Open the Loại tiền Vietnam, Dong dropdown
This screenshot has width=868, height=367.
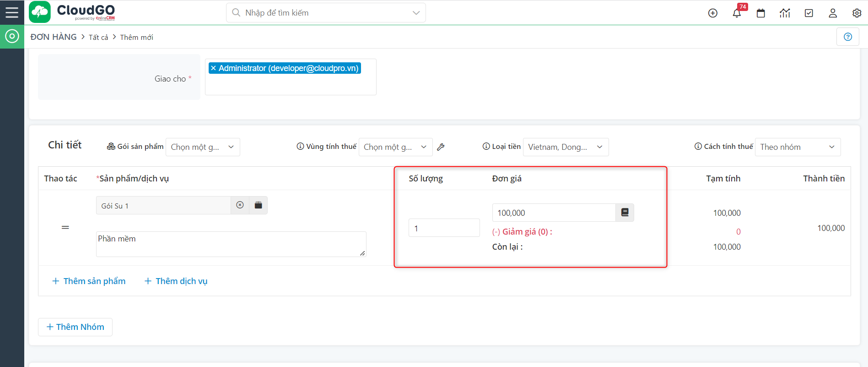point(566,147)
